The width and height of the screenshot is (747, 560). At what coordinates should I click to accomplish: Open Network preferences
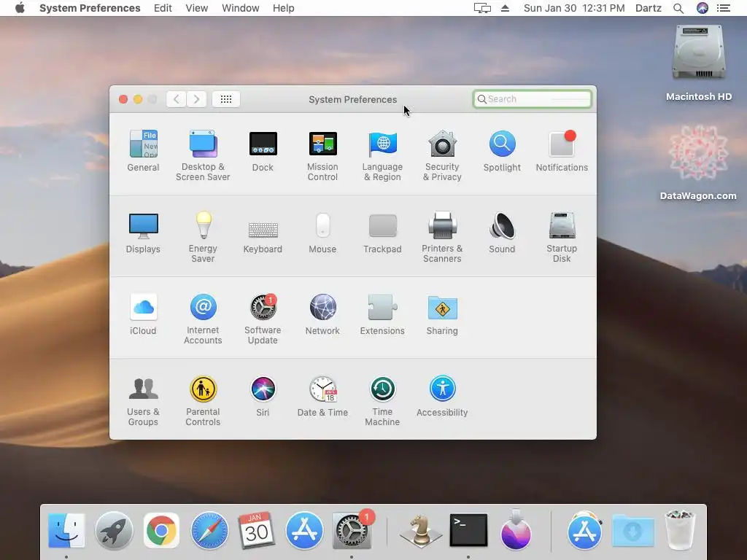[322, 314]
